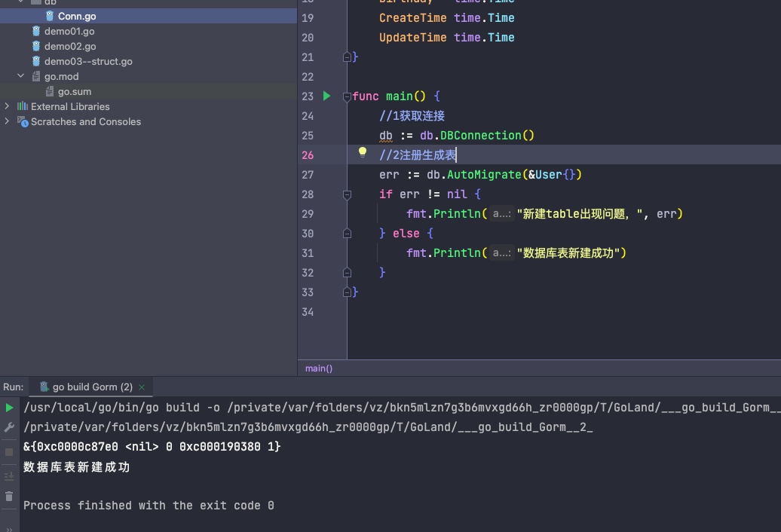
Task: Click the UpdateTime field name
Action: point(413,38)
